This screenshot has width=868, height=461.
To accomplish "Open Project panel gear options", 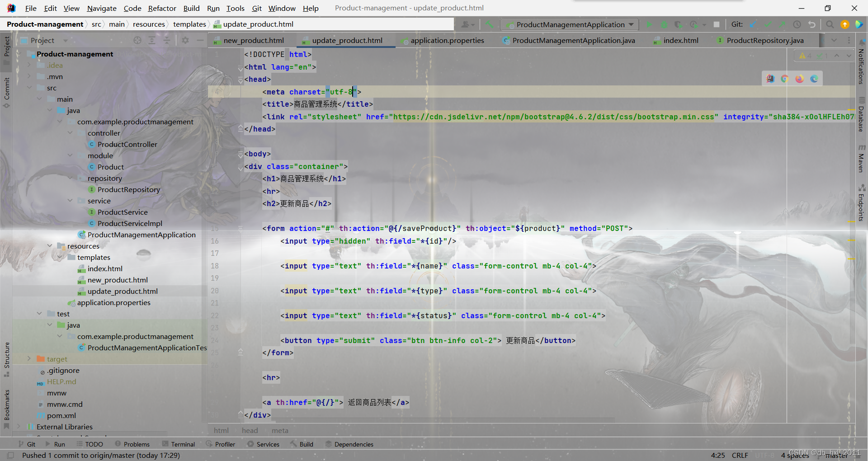I will pyautogui.click(x=185, y=40).
